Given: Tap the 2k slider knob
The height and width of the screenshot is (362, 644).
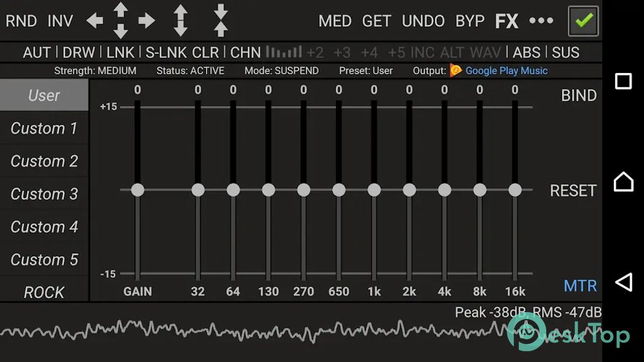Looking at the screenshot, I should tap(410, 190).
